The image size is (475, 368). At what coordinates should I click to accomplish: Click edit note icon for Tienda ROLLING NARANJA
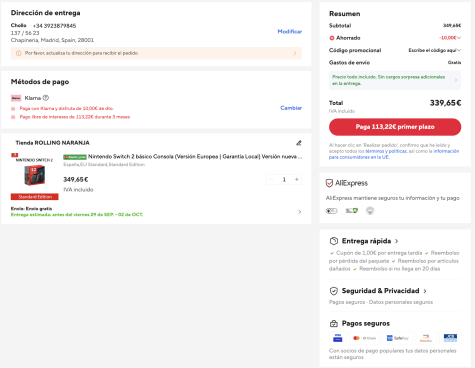[299, 143]
